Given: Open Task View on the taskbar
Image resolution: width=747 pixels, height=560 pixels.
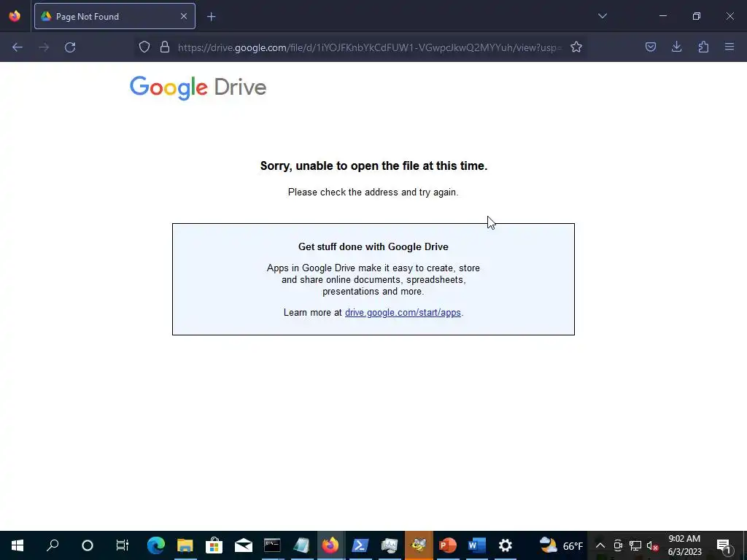Looking at the screenshot, I should point(123,545).
